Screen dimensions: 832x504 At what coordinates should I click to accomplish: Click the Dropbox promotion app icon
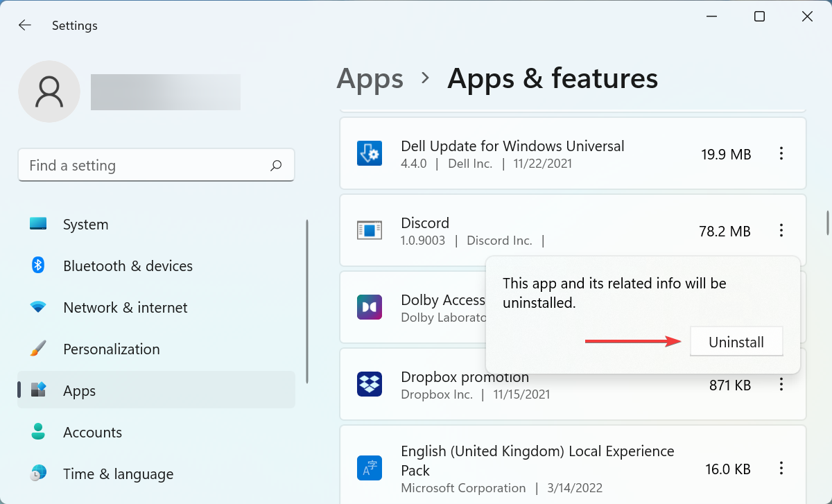tap(370, 383)
